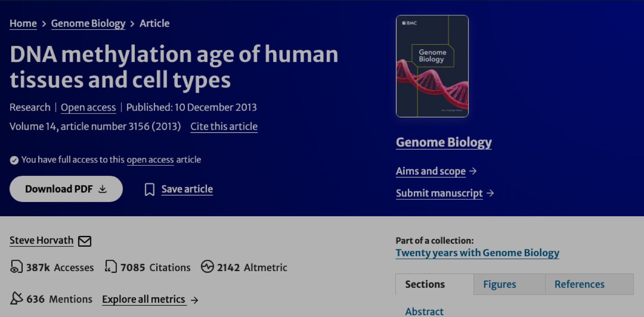Viewport: 644px width, 317px height.
Task: Open the Open access info link
Action: 88,107
